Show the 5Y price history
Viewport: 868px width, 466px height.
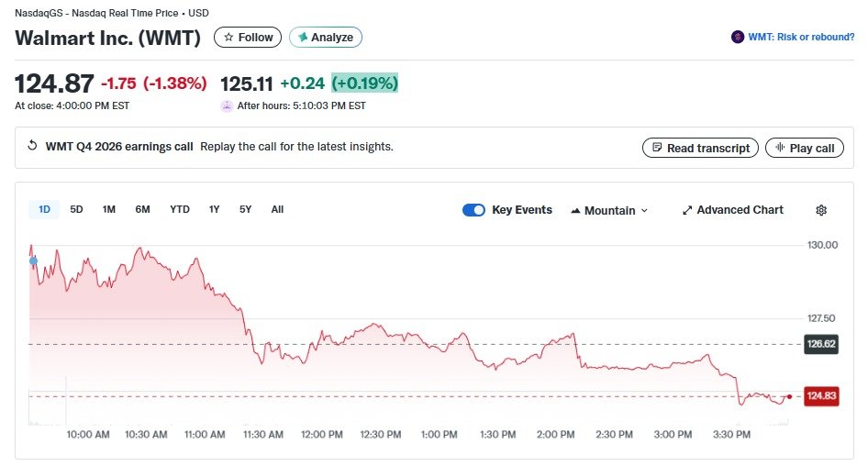(x=245, y=209)
